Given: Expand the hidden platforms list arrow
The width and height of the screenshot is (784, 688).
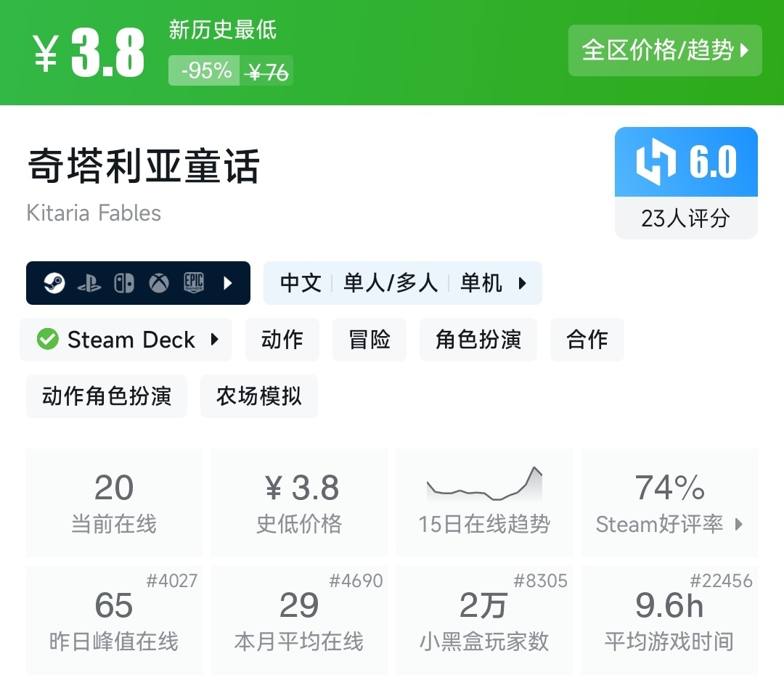Looking at the screenshot, I should (227, 283).
